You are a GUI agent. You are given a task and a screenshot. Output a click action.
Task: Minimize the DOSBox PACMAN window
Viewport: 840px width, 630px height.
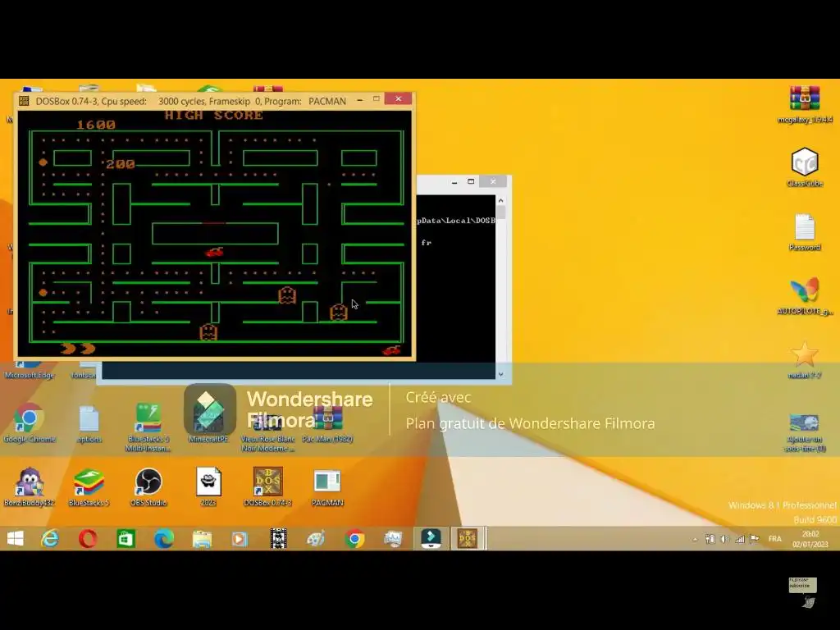coord(360,99)
